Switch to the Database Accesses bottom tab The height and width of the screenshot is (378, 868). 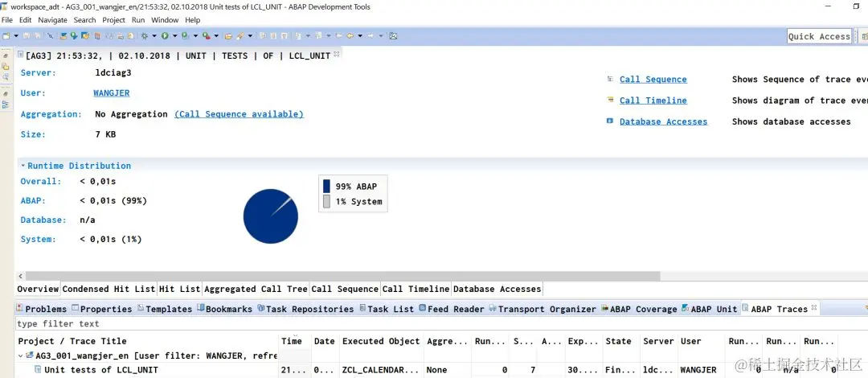coord(497,289)
